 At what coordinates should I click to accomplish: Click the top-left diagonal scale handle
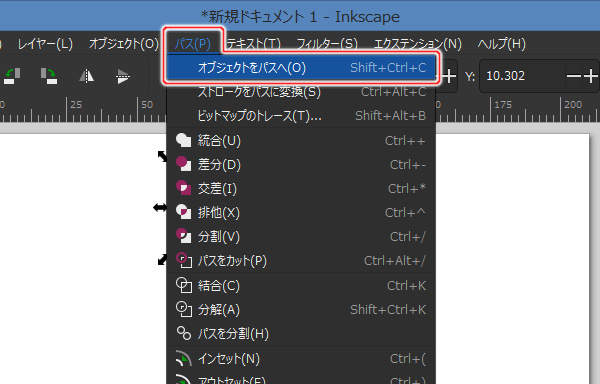[162, 156]
